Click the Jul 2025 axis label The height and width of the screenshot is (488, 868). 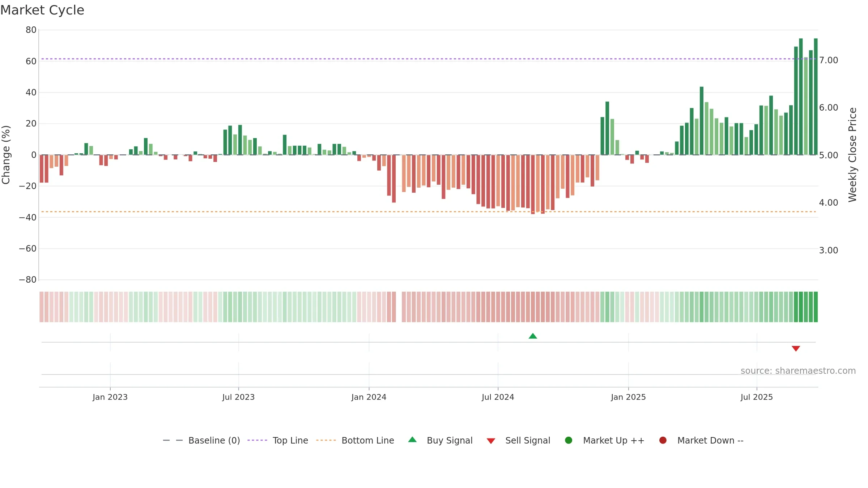[757, 397]
